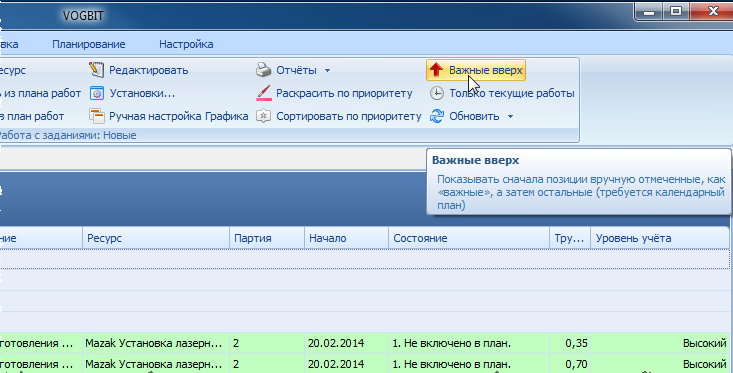
Task: Click Редактировать button label
Action: tap(149, 70)
